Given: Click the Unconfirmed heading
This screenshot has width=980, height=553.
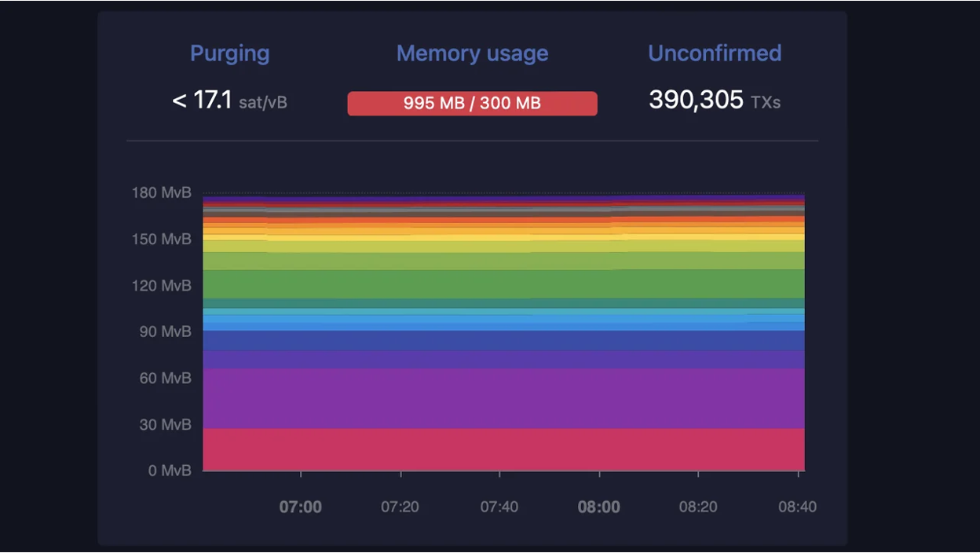Looking at the screenshot, I should click(715, 53).
